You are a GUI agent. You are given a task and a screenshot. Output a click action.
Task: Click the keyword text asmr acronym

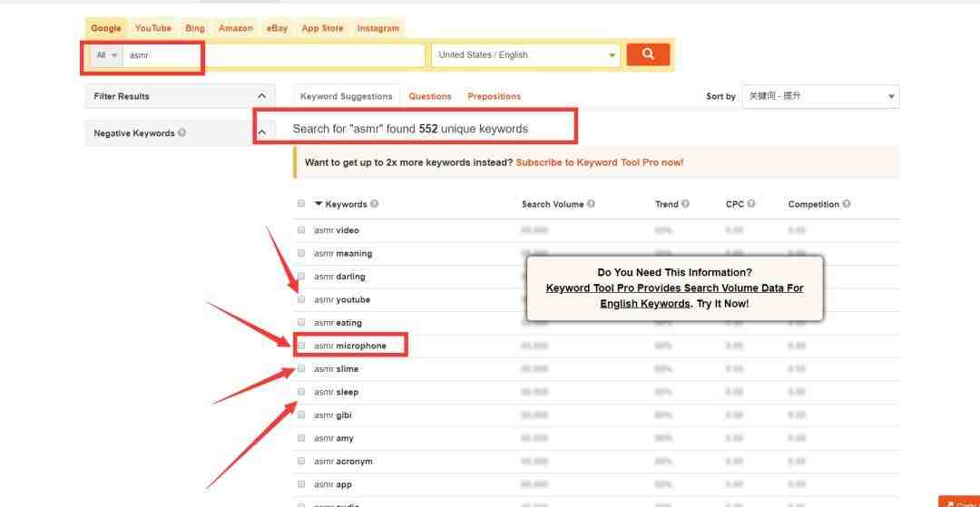click(343, 462)
